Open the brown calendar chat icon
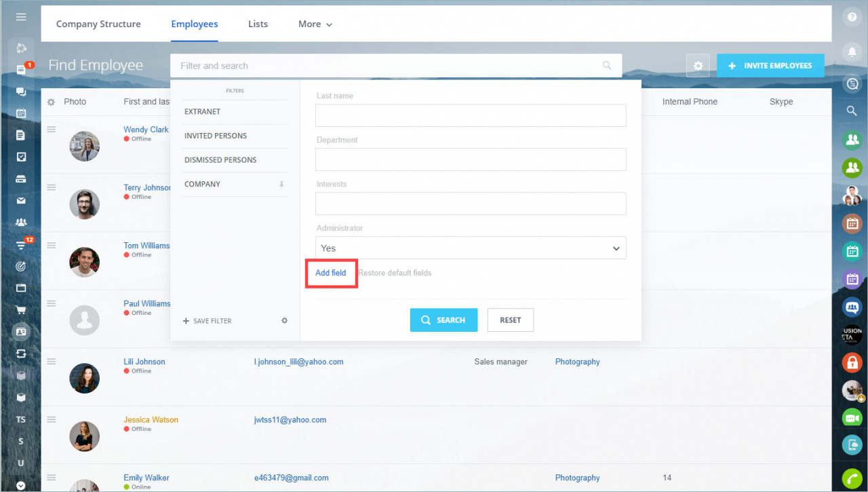The image size is (868, 492). click(x=852, y=223)
